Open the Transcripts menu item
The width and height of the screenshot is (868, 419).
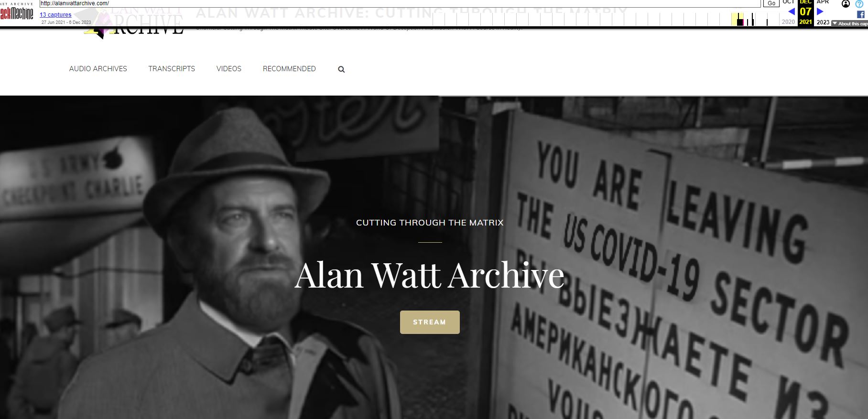172,69
